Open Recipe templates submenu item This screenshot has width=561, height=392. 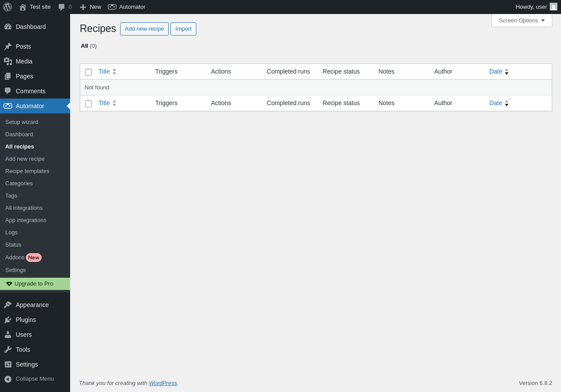[27, 171]
